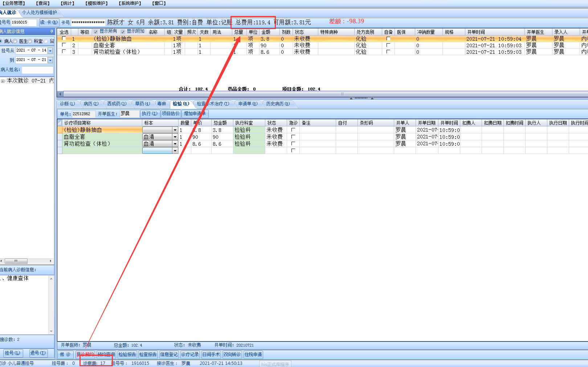Open 检查报告 from bottom button bar

pyautogui.click(x=148, y=355)
